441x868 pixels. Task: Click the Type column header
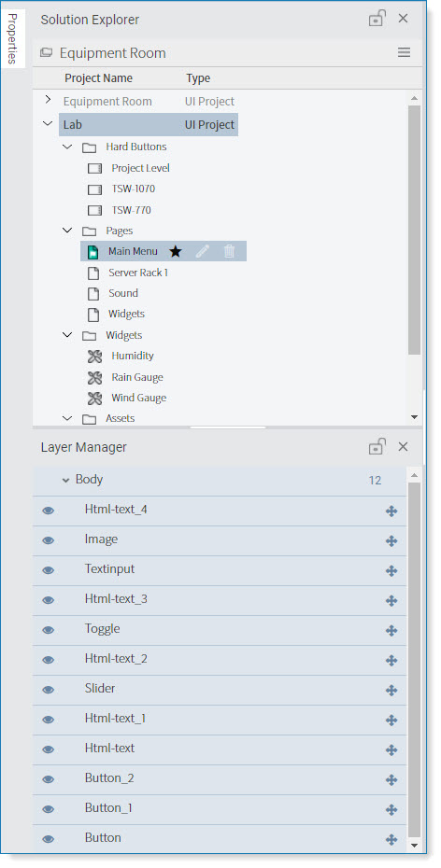coord(198,78)
